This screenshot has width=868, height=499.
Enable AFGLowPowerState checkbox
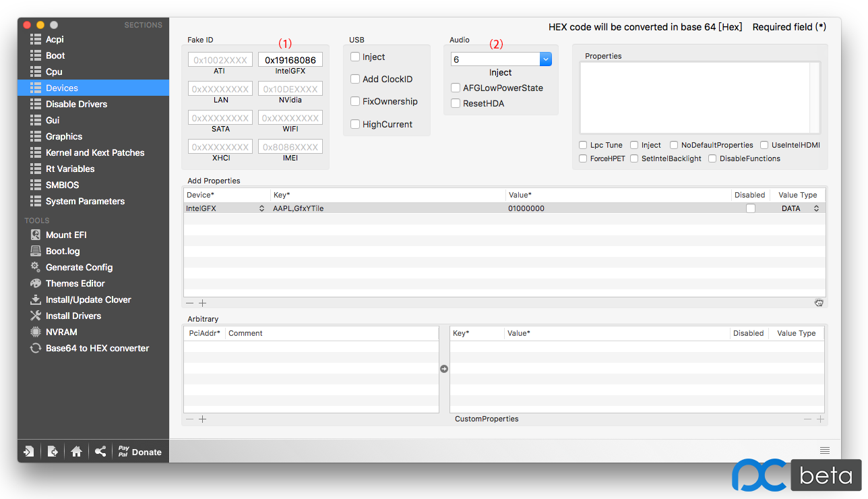coord(456,88)
